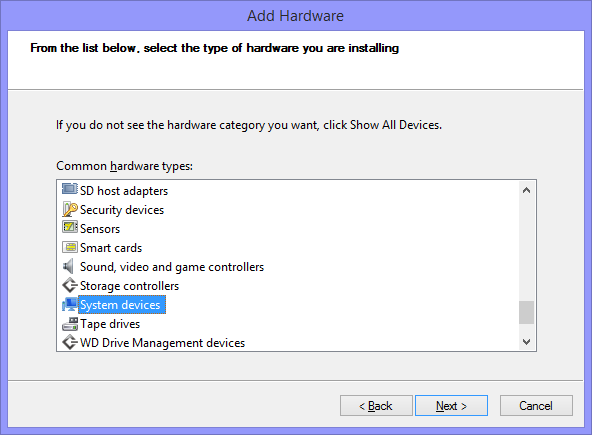Select Tape drives entry

pyautogui.click(x=110, y=324)
